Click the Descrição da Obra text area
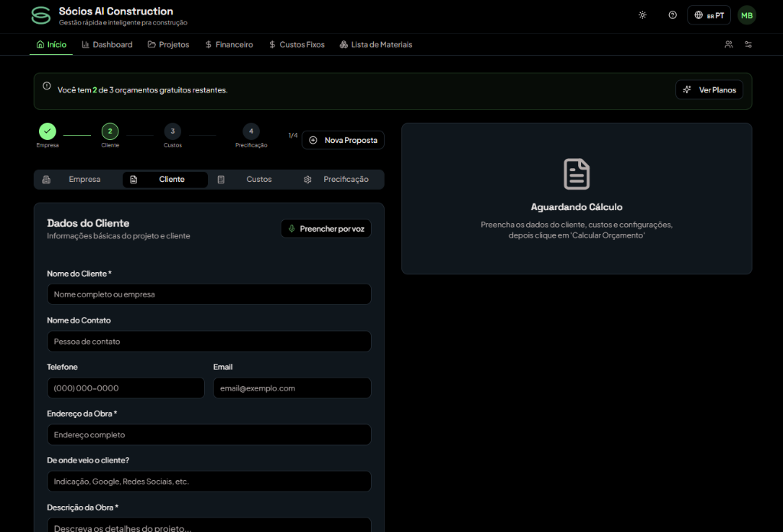 210,525
